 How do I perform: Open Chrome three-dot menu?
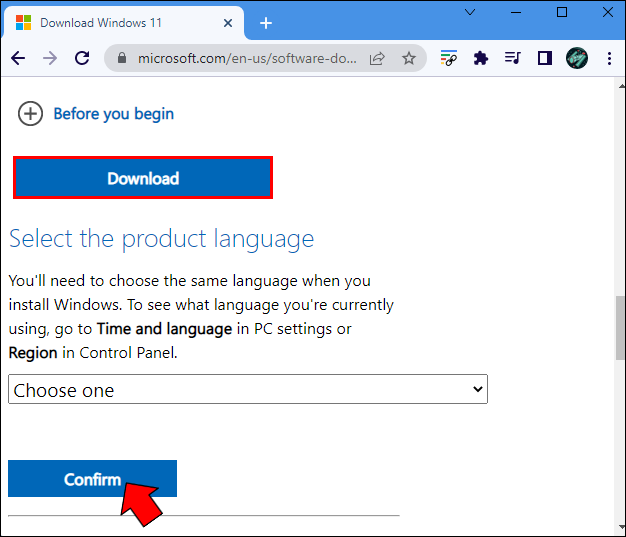[x=609, y=58]
